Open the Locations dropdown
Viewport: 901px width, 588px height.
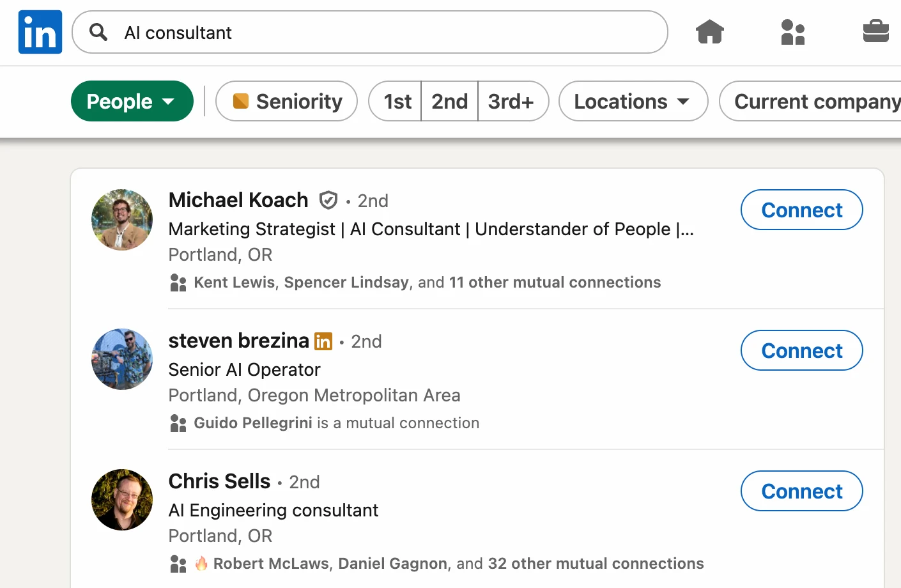(633, 101)
